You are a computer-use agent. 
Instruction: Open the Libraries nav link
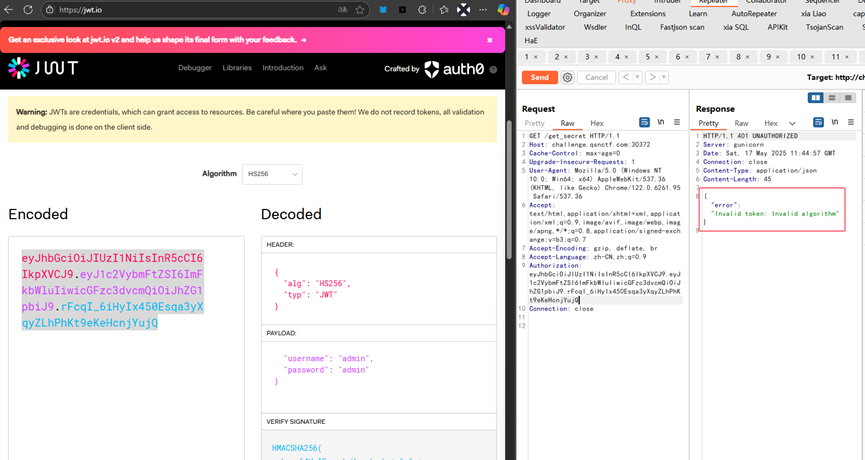tap(237, 68)
